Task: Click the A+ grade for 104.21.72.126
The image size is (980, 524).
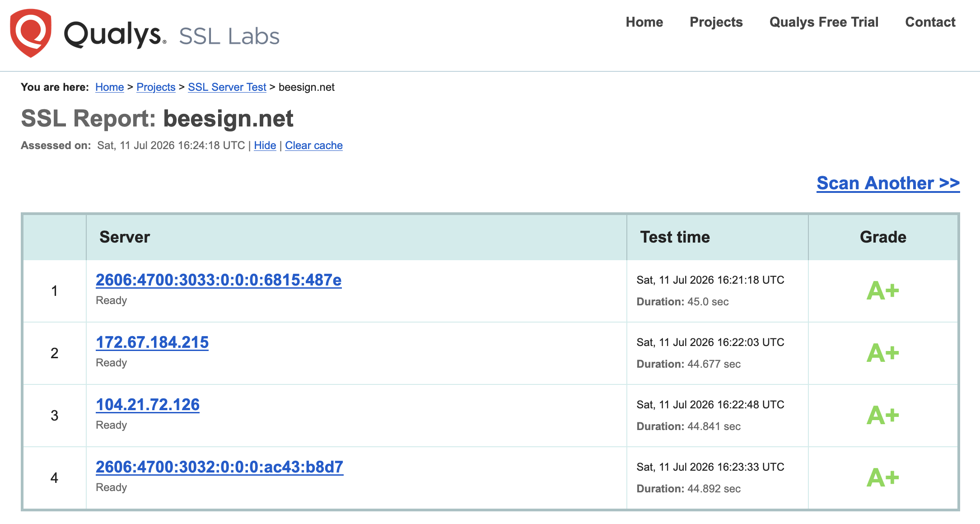Action: point(883,415)
